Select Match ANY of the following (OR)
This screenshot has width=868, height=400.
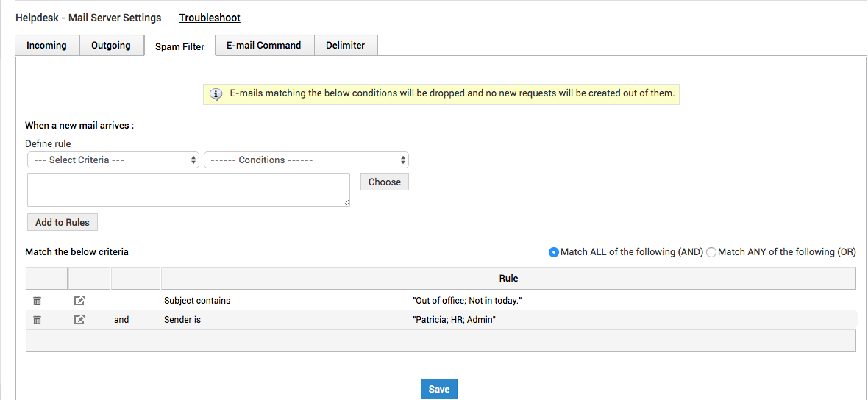click(711, 252)
